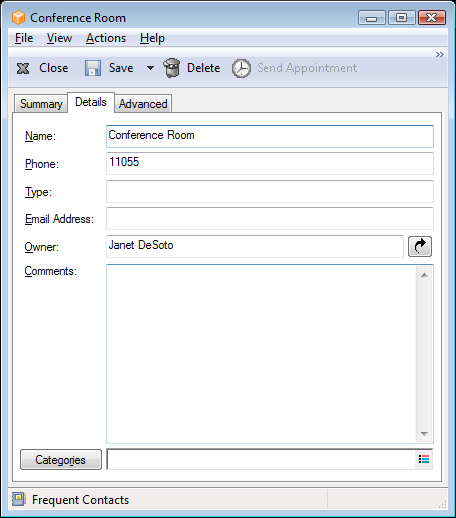Click the Delete trash can icon
Image resolution: width=456 pixels, height=518 pixels.
tap(172, 68)
